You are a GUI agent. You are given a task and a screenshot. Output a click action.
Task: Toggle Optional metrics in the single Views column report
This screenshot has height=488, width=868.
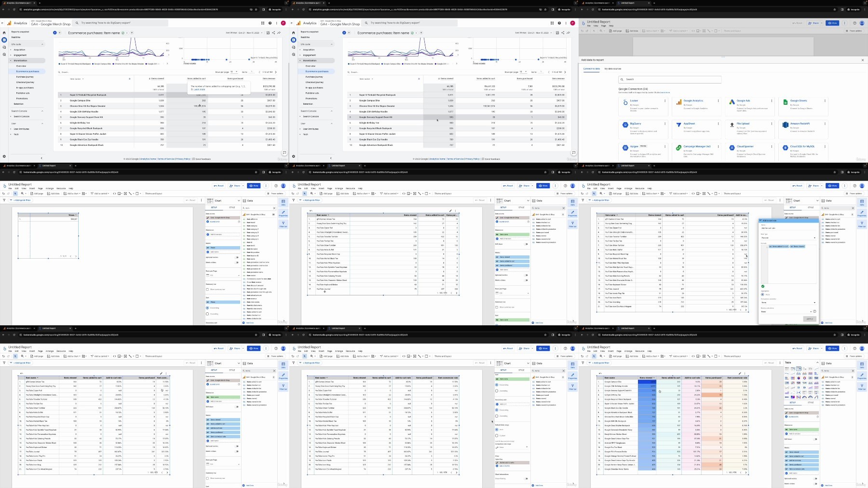(237, 257)
